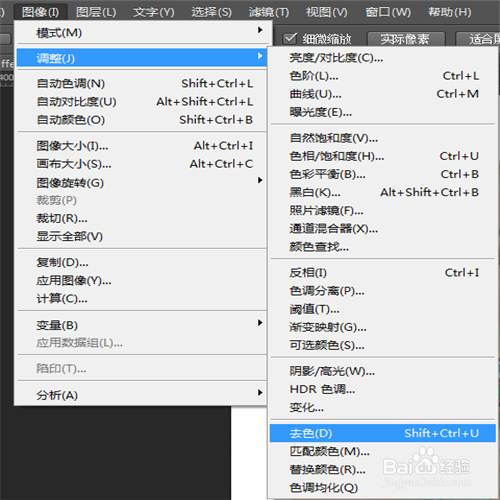This screenshot has height=500, width=500.
Task: Open 亮度/对比度(C) adjustment
Action: coord(383,58)
